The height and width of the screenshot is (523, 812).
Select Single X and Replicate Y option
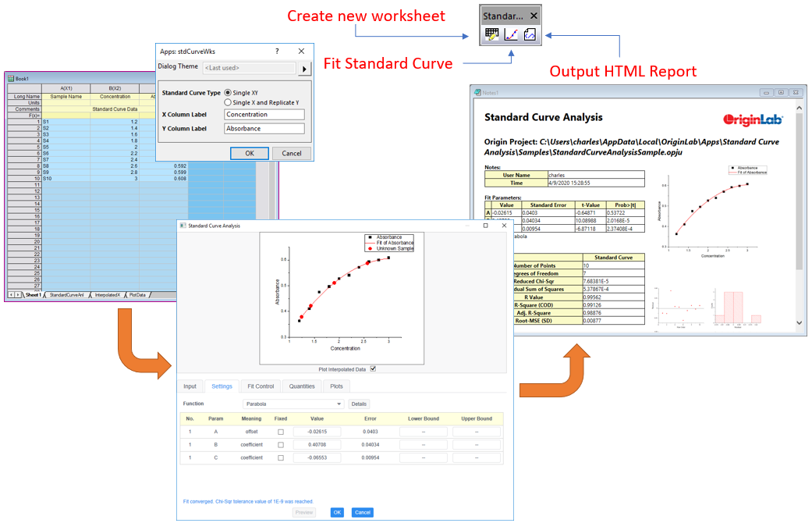(x=228, y=102)
